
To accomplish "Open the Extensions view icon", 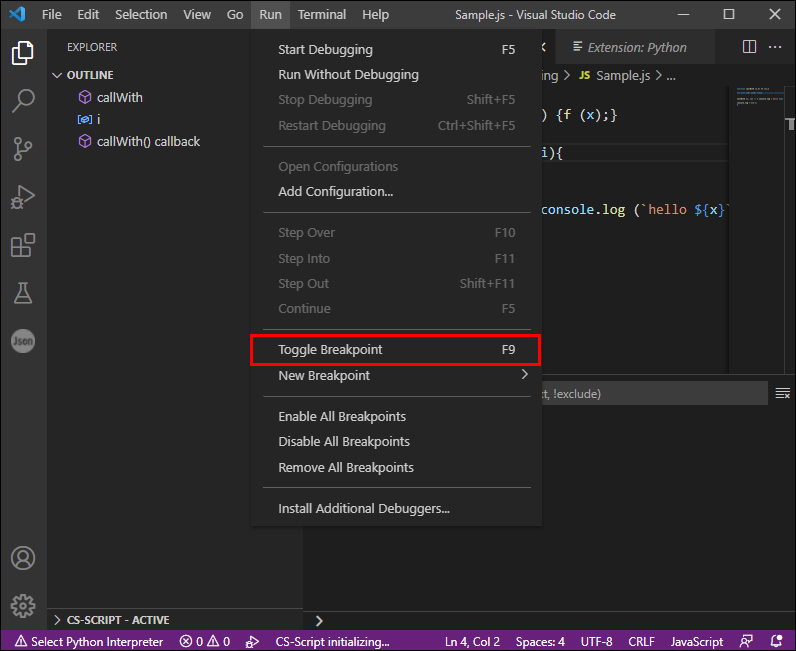I will pos(23,245).
